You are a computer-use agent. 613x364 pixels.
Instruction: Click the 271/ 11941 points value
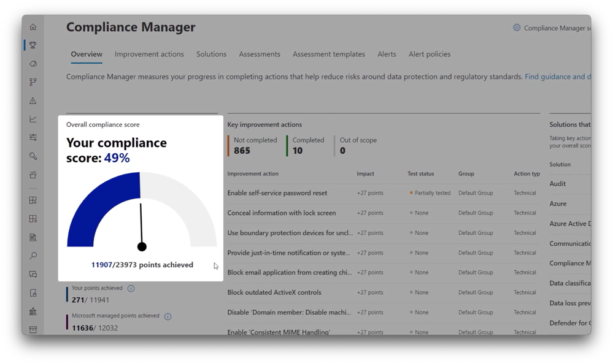pos(90,300)
